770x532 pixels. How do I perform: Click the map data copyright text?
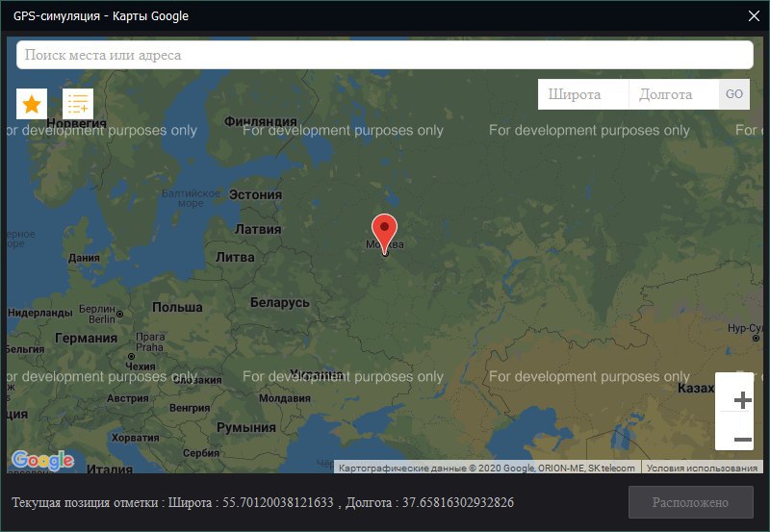[487, 468]
